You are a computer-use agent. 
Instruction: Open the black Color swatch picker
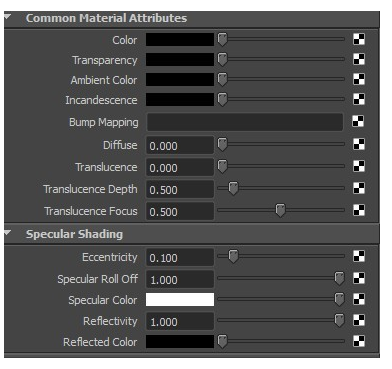pyautogui.click(x=180, y=39)
